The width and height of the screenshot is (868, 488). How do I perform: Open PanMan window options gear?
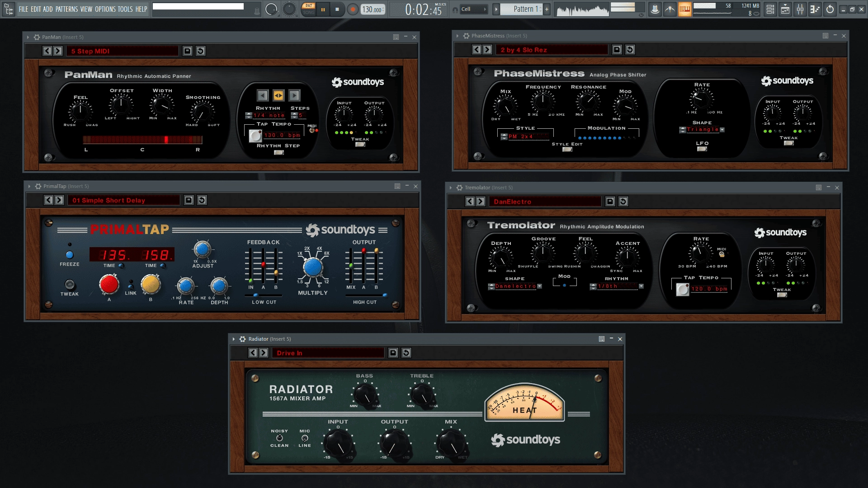coord(37,37)
